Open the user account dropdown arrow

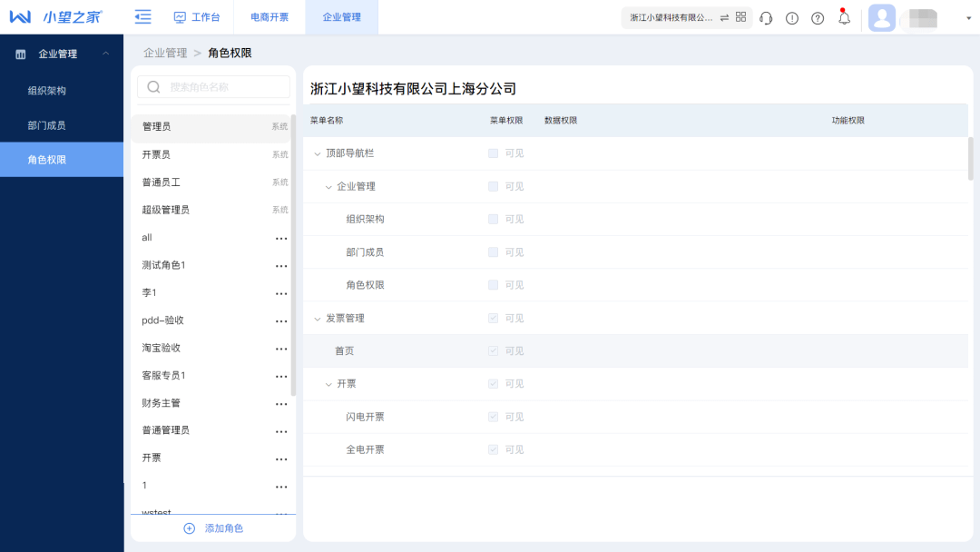968,18
